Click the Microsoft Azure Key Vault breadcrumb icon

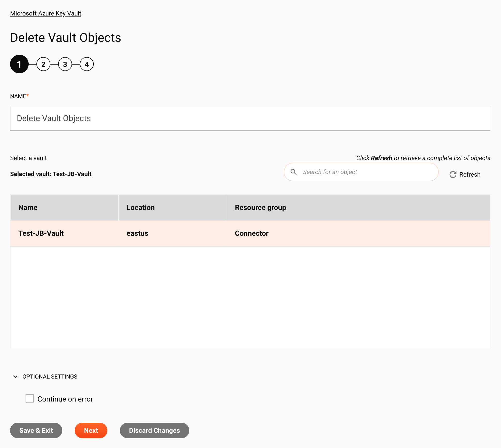pyautogui.click(x=46, y=13)
